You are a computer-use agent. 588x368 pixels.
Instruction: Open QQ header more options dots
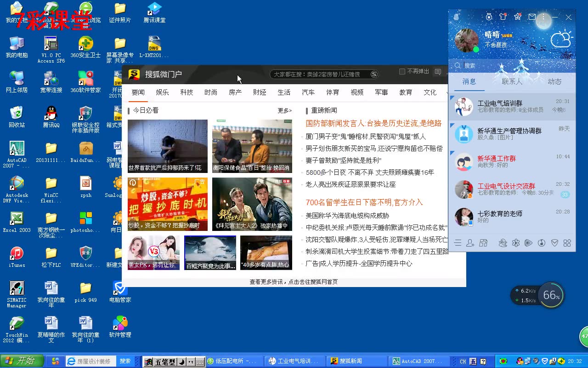(543, 17)
